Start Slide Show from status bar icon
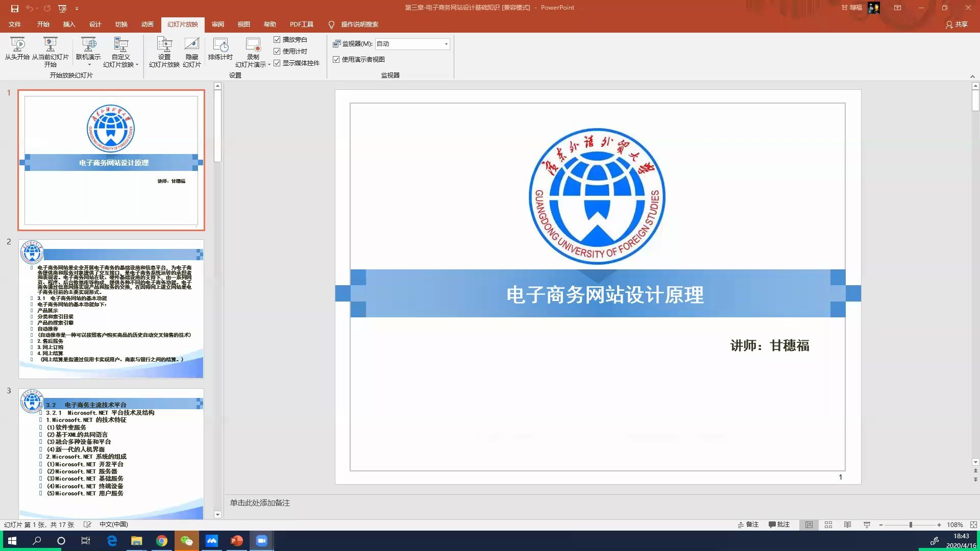 point(867,524)
